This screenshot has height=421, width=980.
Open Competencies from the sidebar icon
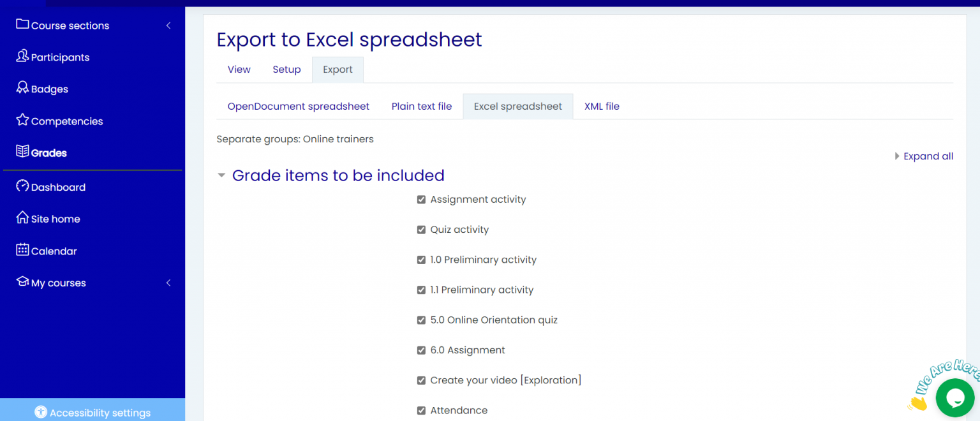coord(21,121)
